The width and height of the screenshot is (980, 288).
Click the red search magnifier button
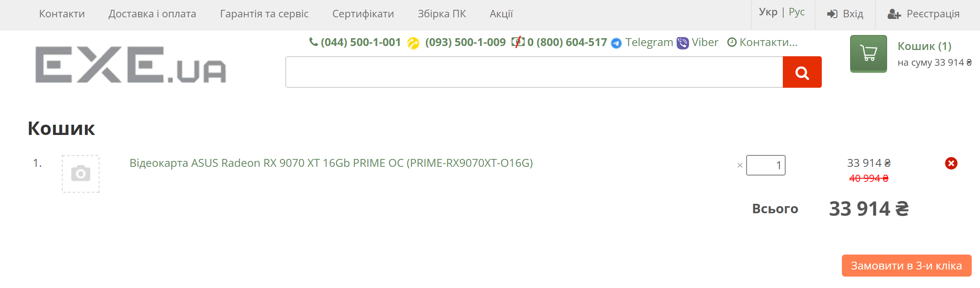(x=802, y=72)
